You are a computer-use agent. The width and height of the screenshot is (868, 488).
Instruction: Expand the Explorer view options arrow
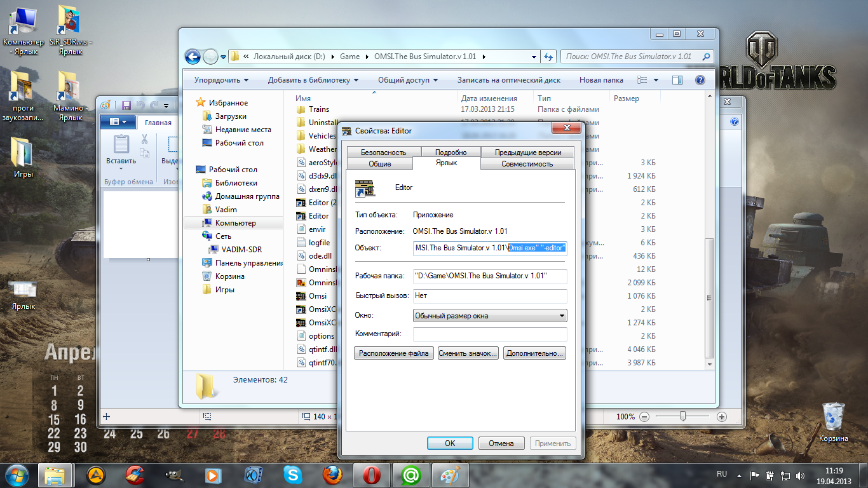click(x=656, y=80)
